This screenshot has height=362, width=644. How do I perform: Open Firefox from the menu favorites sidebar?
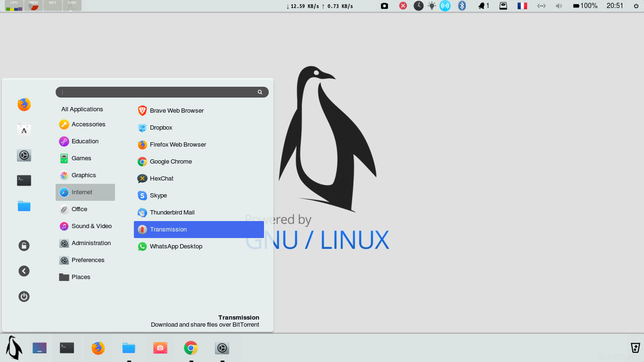[x=24, y=104]
